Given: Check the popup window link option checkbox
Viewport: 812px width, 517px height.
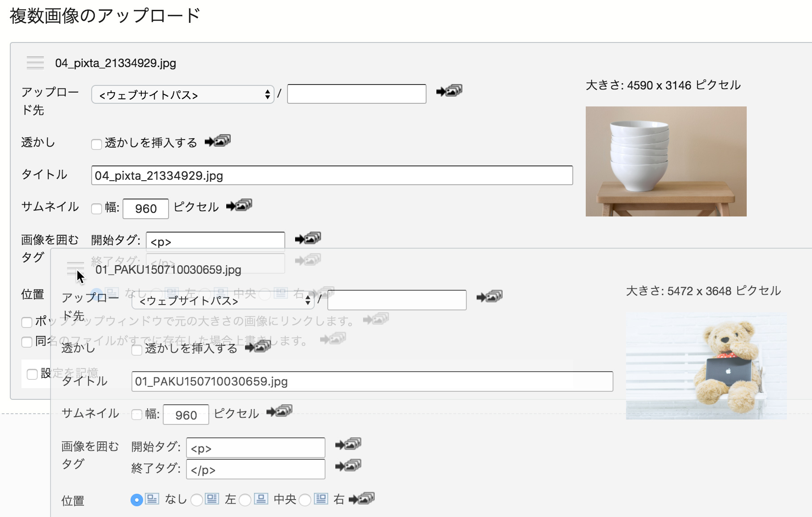Looking at the screenshot, I should [x=27, y=322].
